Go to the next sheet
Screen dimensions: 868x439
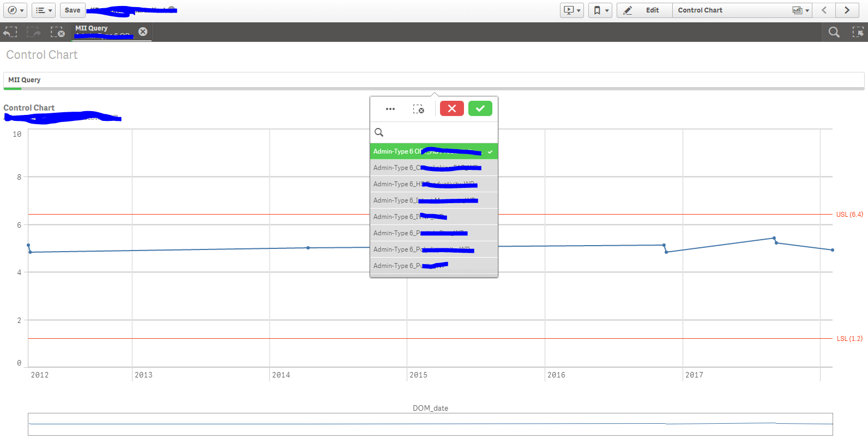847,10
